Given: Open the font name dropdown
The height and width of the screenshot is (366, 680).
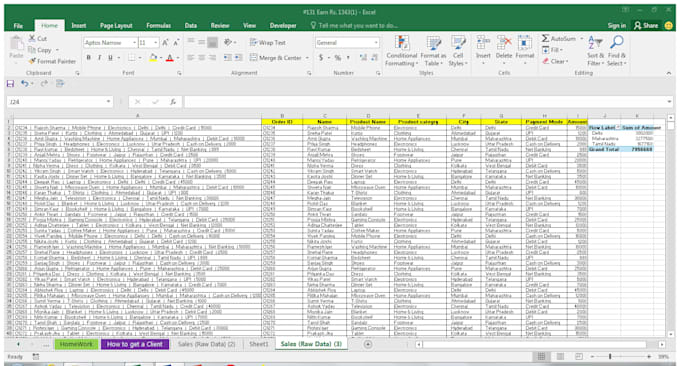Looking at the screenshot, I should (x=134, y=42).
